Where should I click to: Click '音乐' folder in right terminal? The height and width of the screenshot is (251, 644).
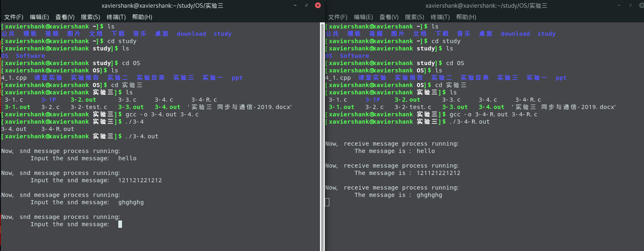[x=464, y=34]
